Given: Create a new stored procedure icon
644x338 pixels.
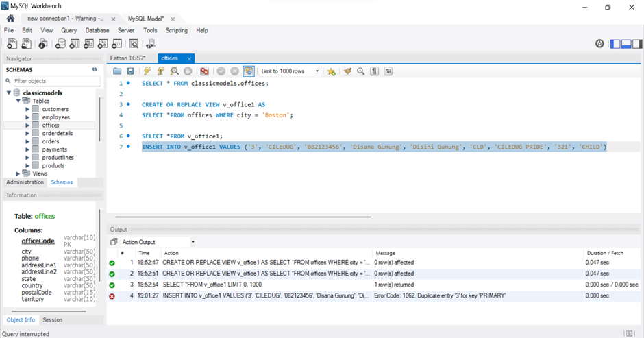Looking at the screenshot, I should [x=103, y=44].
